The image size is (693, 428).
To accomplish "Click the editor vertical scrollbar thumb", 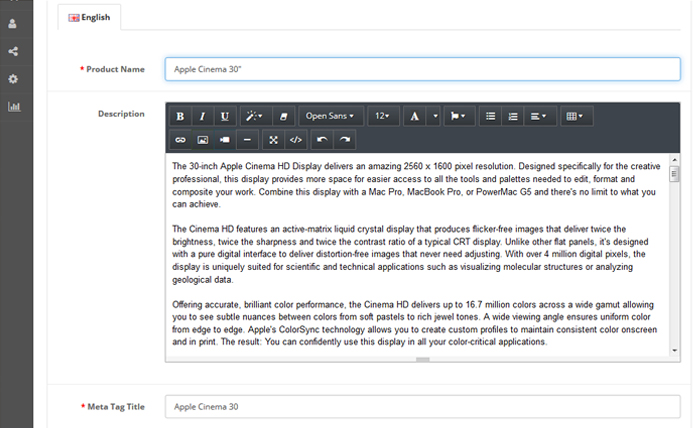I will [674, 174].
